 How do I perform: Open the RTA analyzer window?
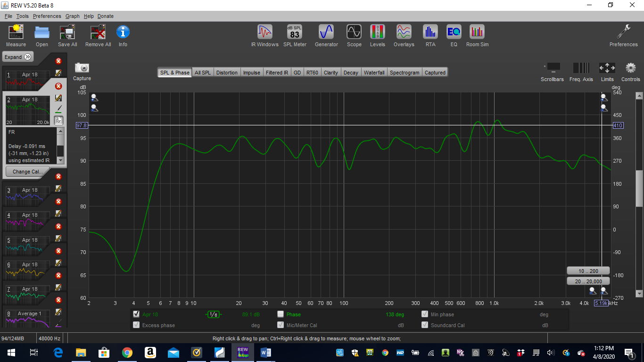(x=430, y=36)
